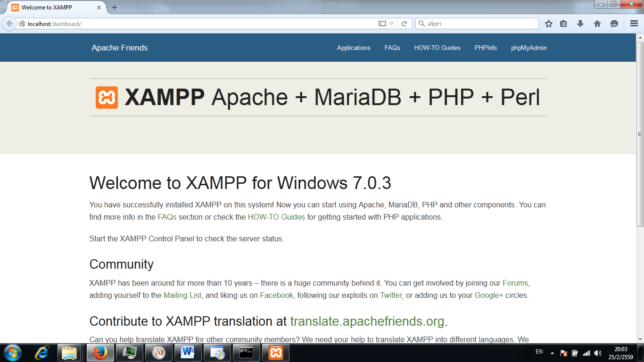The image size is (644, 362).
Task: Select the Welcome to XAMPP tab
Action: [57, 8]
